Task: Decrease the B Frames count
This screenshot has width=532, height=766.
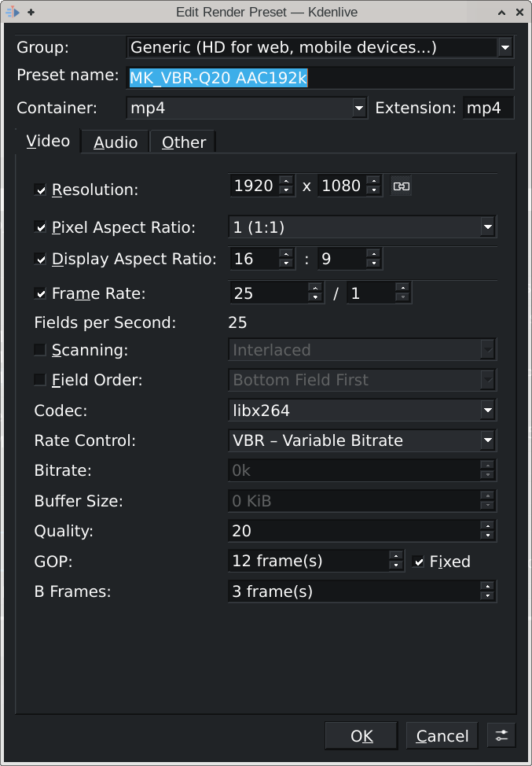Action: coord(488,596)
